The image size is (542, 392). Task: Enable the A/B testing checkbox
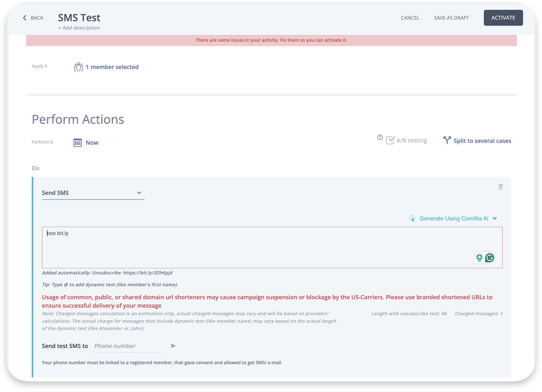pyautogui.click(x=390, y=140)
